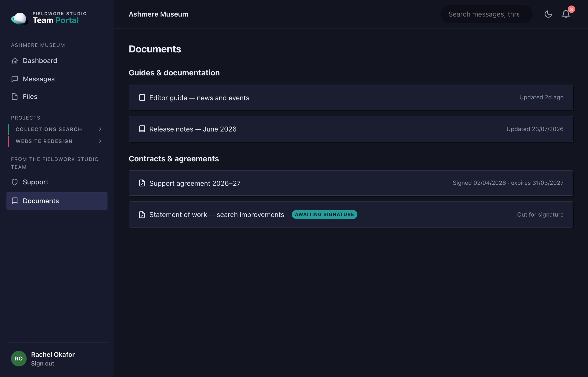
Task: Open Release notes — June 2026
Action: (351, 129)
